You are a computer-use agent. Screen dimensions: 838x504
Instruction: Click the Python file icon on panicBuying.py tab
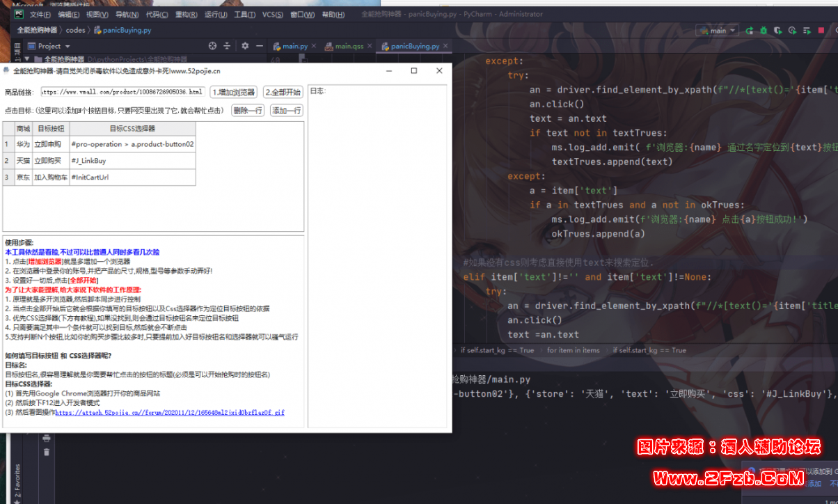386,46
